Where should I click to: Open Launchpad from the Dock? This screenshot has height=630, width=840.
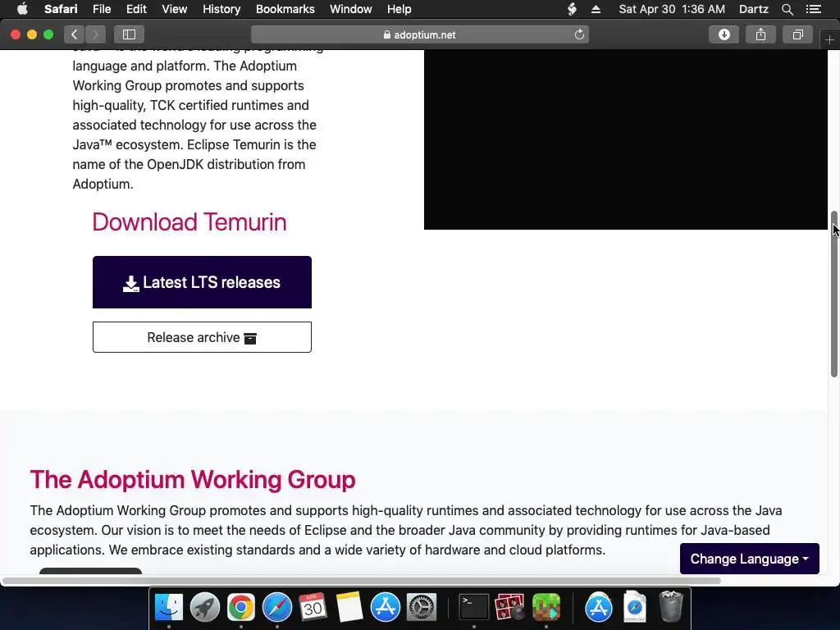pyautogui.click(x=204, y=608)
